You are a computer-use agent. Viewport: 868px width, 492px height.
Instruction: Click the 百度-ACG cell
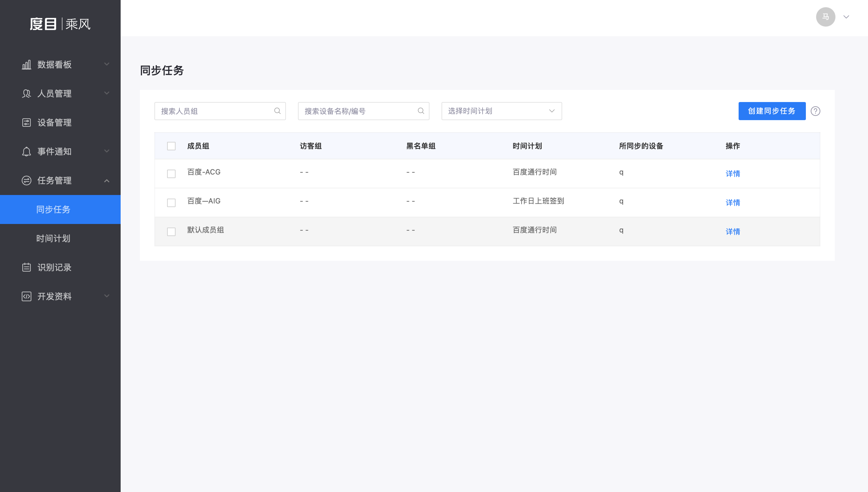pos(204,172)
